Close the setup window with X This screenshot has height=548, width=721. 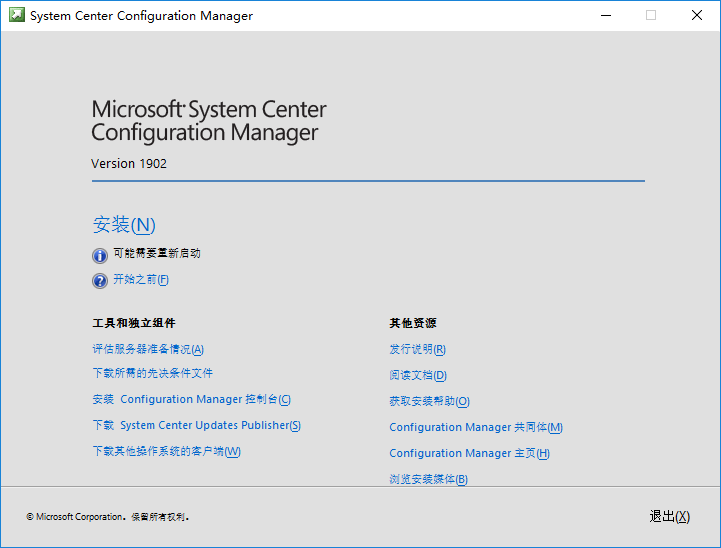697,15
